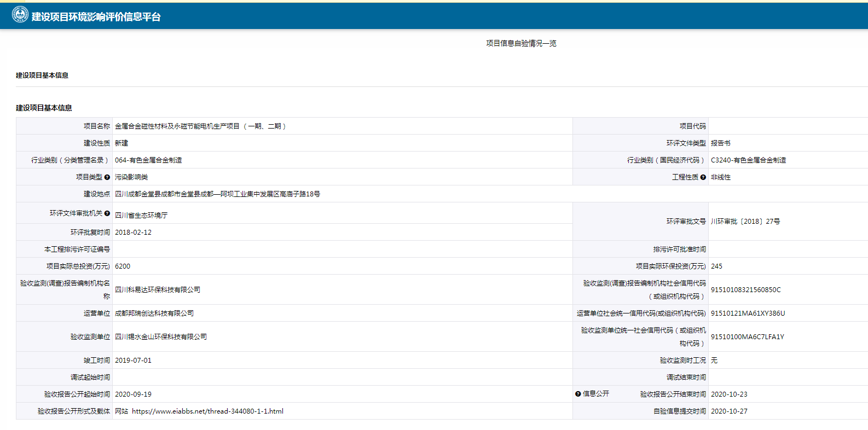
Task: Click the 竣工时间 field label
Action: tap(97, 361)
